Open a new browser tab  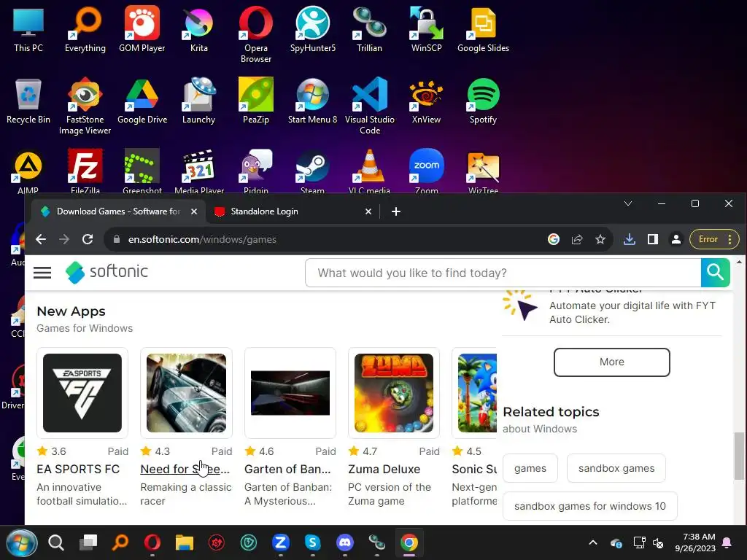[x=396, y=211]
